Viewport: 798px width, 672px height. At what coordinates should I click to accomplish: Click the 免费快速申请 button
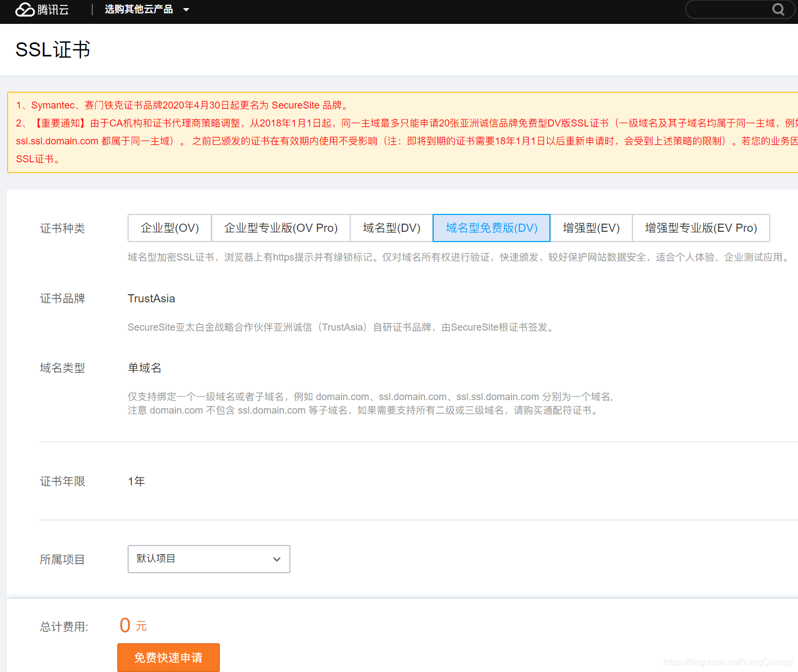point(168,658)
